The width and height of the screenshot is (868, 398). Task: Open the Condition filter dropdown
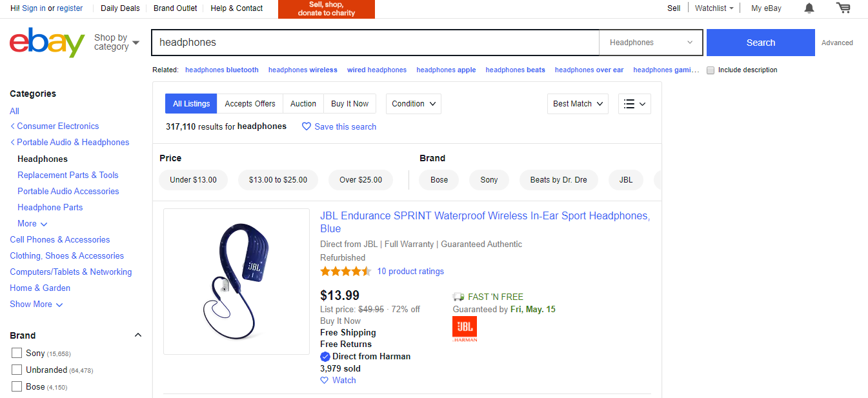coord(414,104)
